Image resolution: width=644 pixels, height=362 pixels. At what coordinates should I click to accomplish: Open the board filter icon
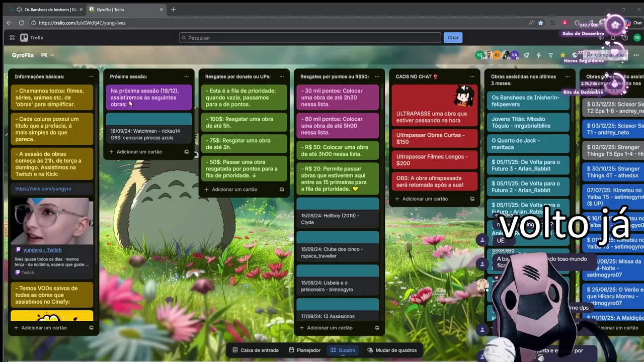550,55
